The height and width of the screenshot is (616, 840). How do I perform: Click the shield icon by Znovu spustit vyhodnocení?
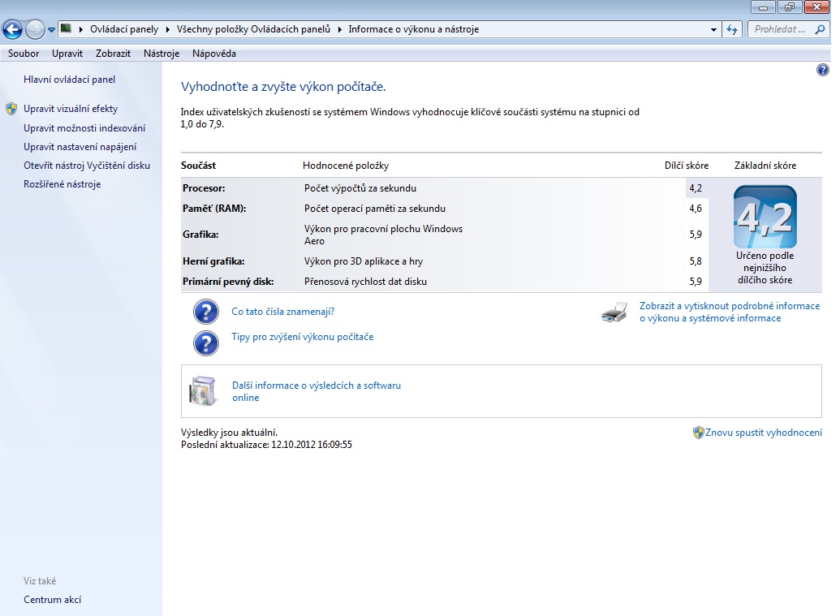pyautogui.click(x=698, y=433)
